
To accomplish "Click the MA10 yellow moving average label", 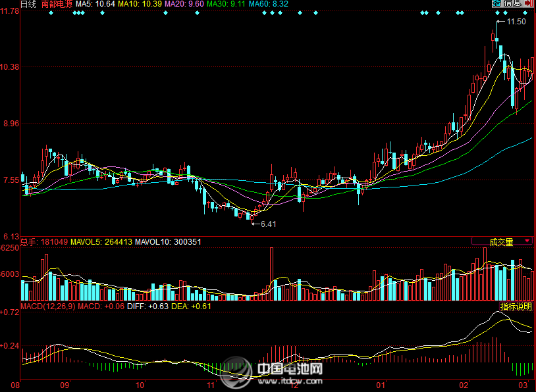I will [140, 4].
